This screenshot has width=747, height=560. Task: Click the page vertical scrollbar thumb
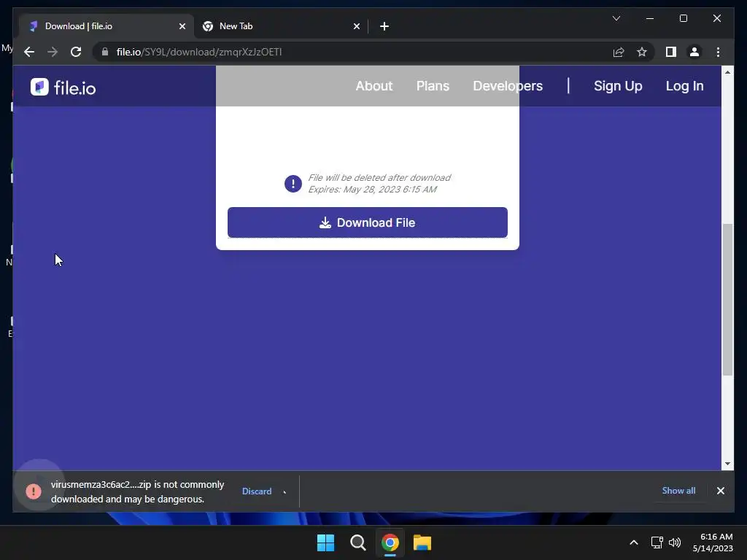click(x=727, y=300)
